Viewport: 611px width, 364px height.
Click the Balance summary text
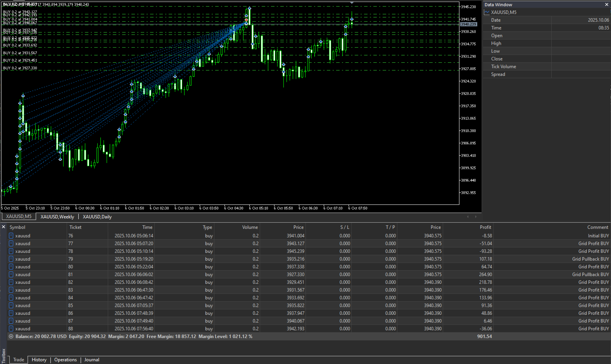pyautogui.click(x=41, y=337)
